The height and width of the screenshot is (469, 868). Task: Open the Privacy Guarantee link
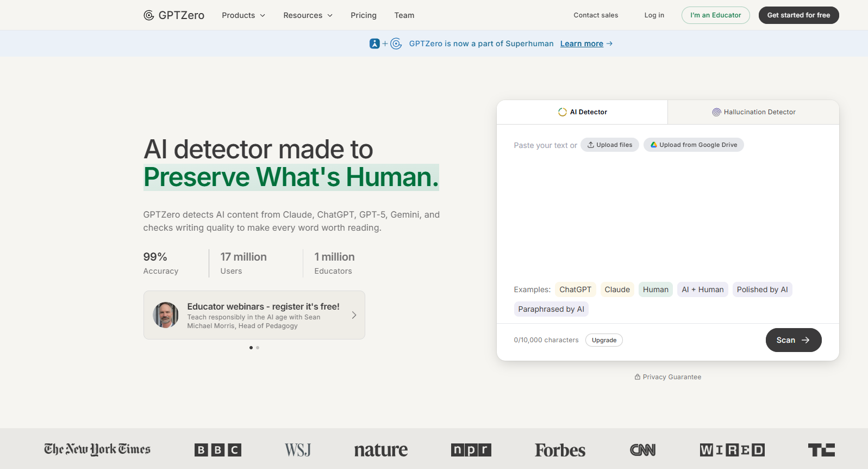[668, 377]
